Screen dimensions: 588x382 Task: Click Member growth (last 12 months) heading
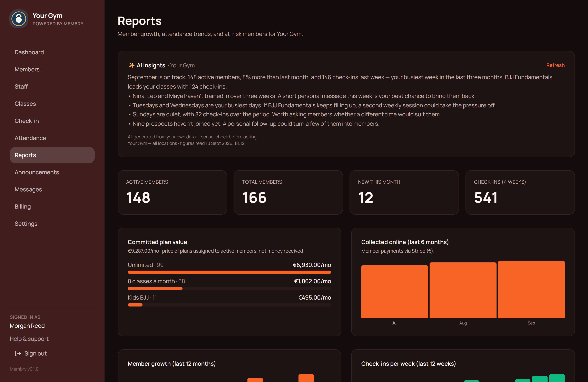click(172, 363)
